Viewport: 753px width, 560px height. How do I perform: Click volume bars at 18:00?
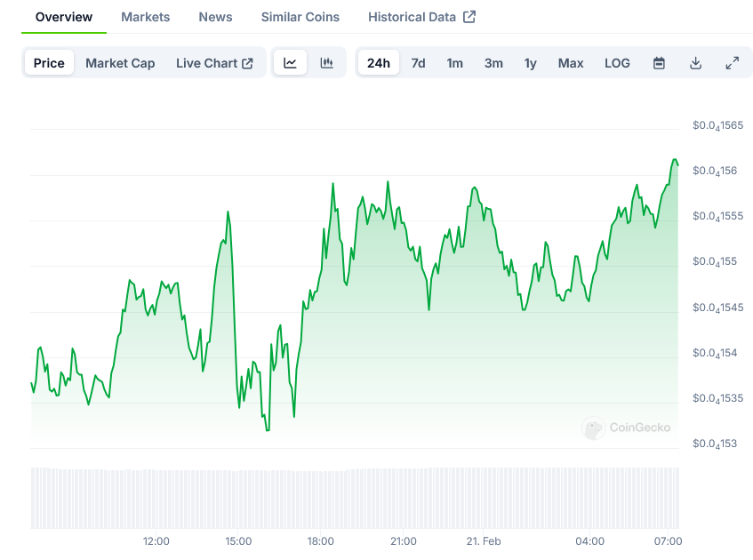click(x=321, y=498)
